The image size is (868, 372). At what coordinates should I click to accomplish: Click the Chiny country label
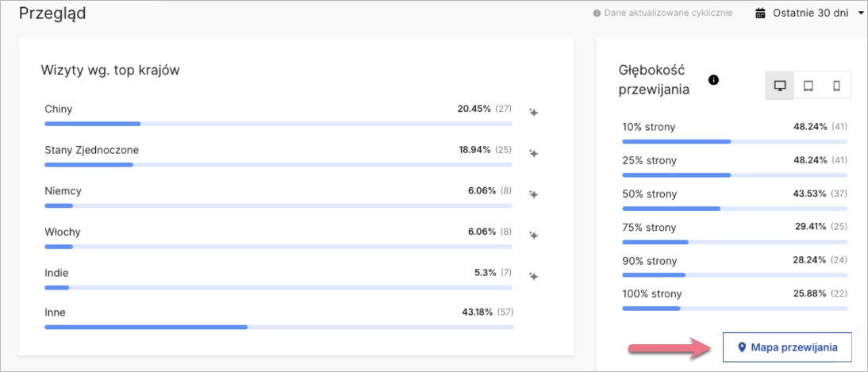60,109
